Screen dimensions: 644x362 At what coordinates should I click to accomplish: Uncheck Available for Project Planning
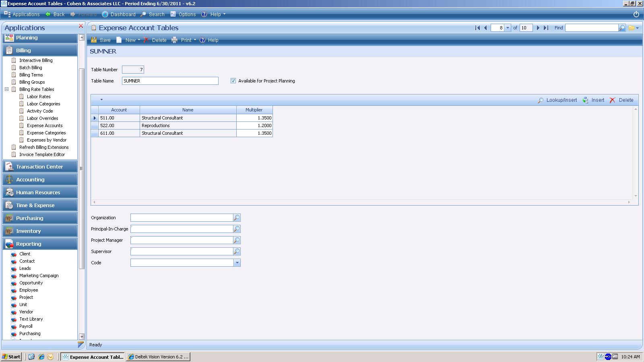click(x=233, y=81)
